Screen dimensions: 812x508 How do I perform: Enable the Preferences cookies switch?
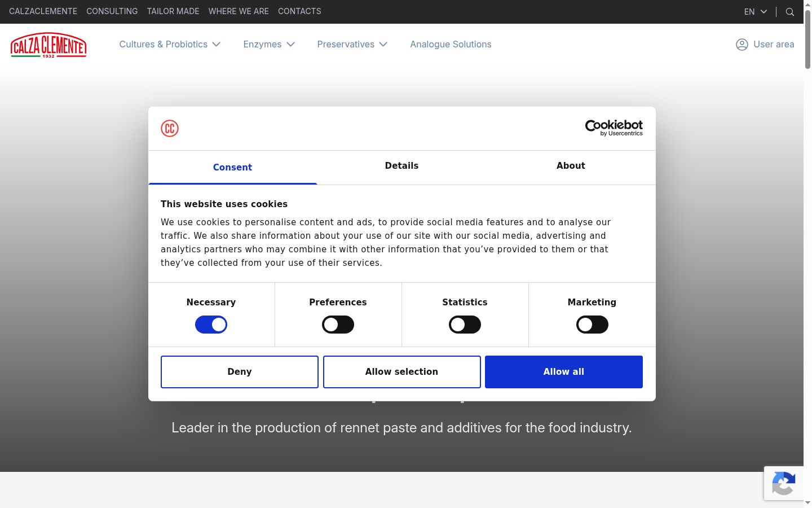tap(338, 325)
